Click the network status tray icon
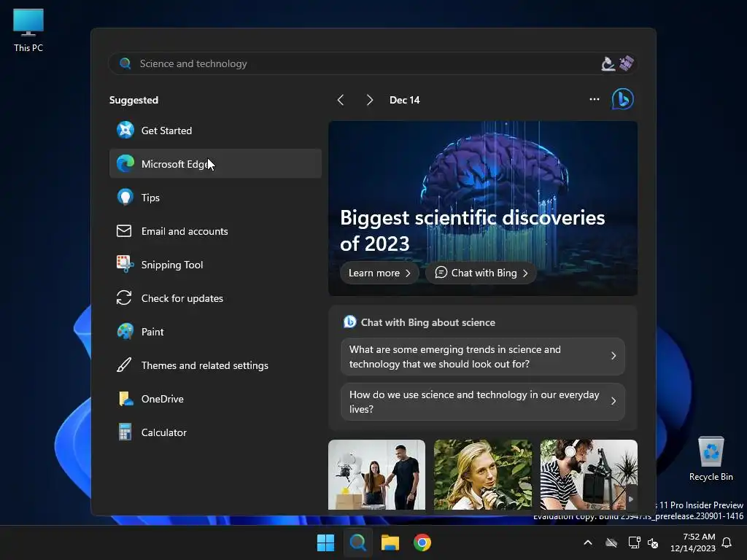This screenshot has width=747, height=560. click(634, 542)
